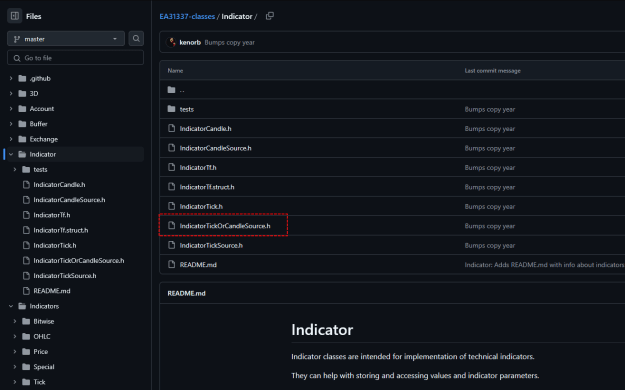Click the README.md preview header
This screenshot has width=625, height=390.
click(x=187, y=293)
